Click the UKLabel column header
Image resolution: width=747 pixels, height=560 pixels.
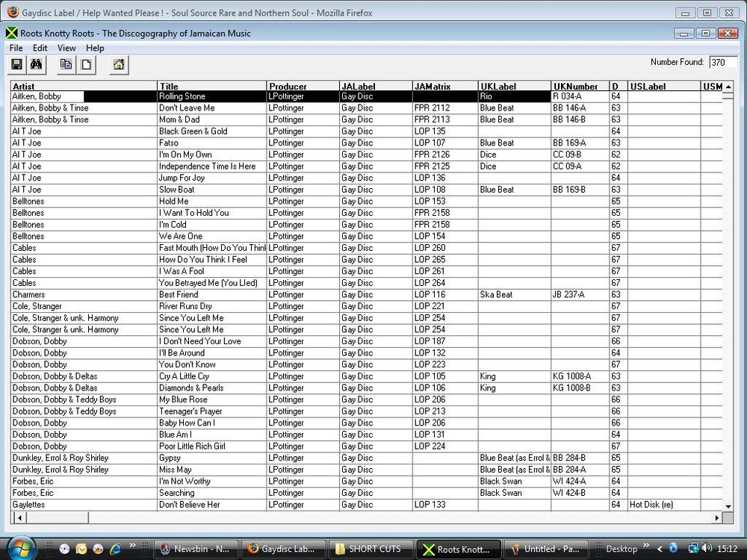click(515, 86)
